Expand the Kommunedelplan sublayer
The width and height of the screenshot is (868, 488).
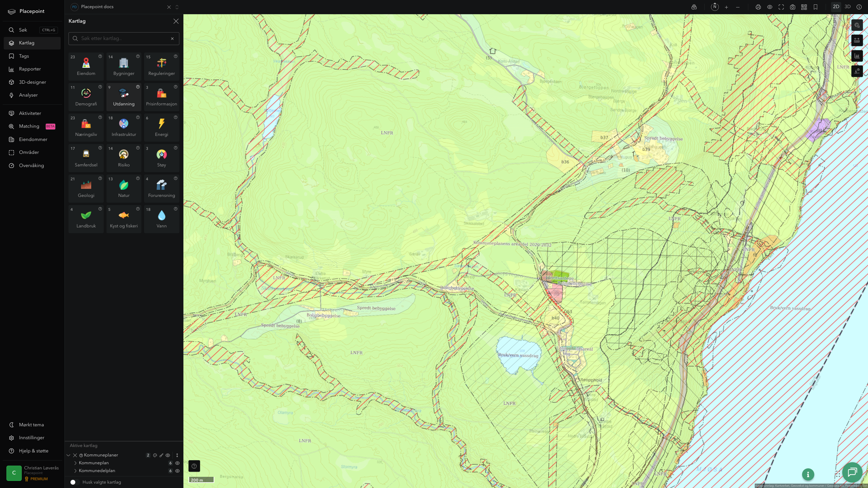75,471
